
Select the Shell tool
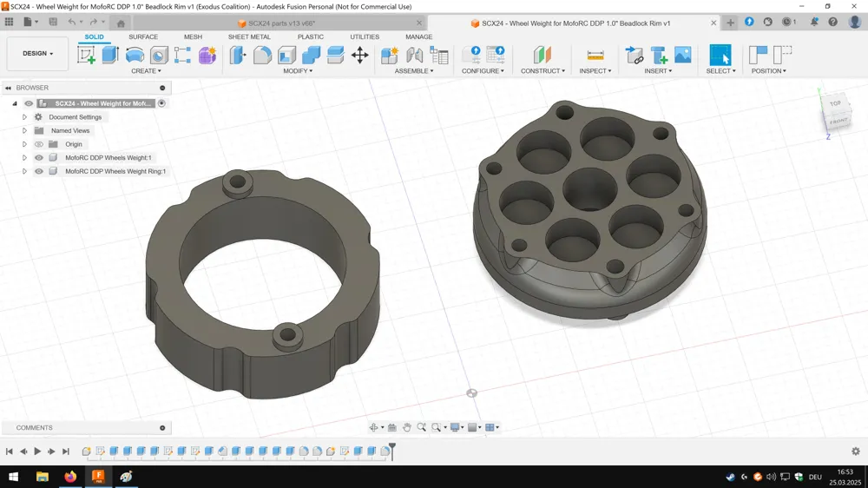click(x=286, y=55)
